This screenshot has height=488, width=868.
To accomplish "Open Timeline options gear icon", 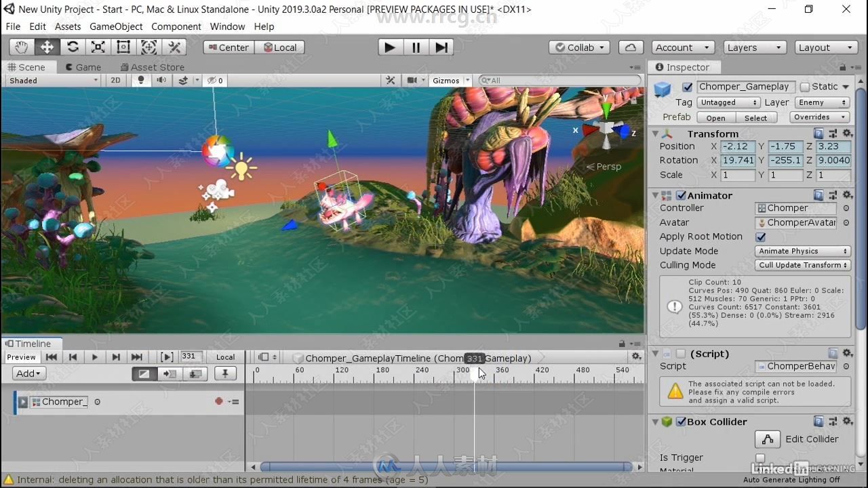I will point(635,357).
